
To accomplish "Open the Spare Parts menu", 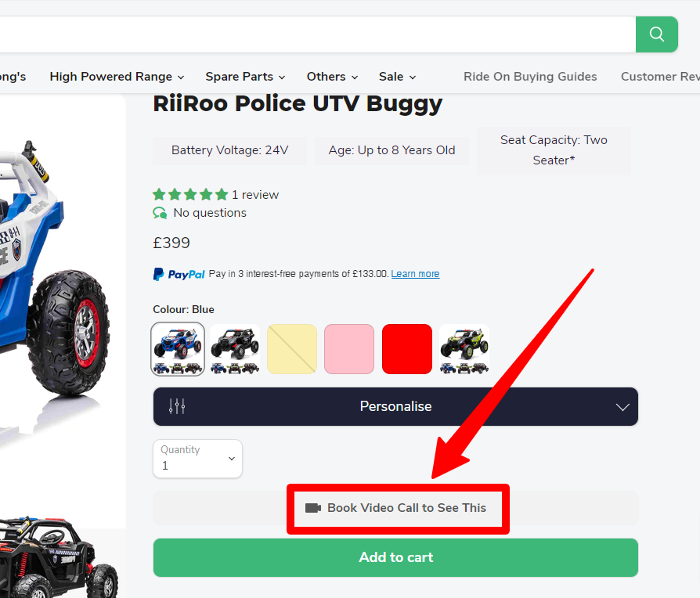I will (x=245, y=77).
